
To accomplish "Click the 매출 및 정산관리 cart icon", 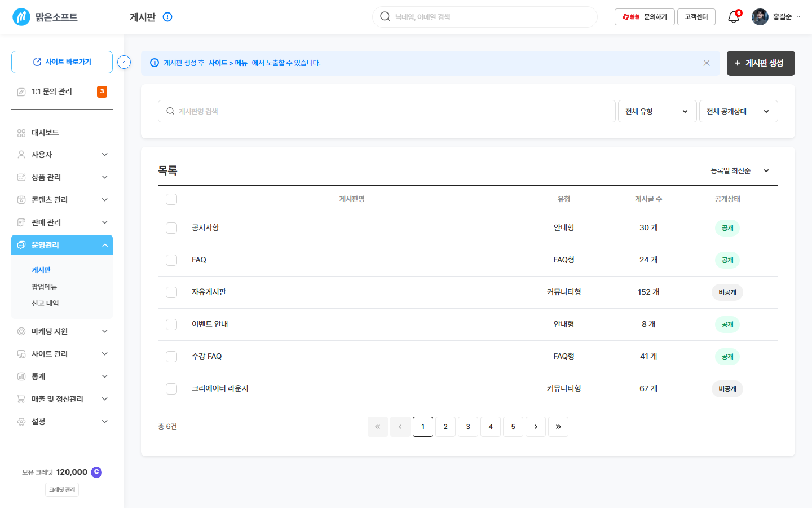I will pyautogui.click(x=21, y=399).
